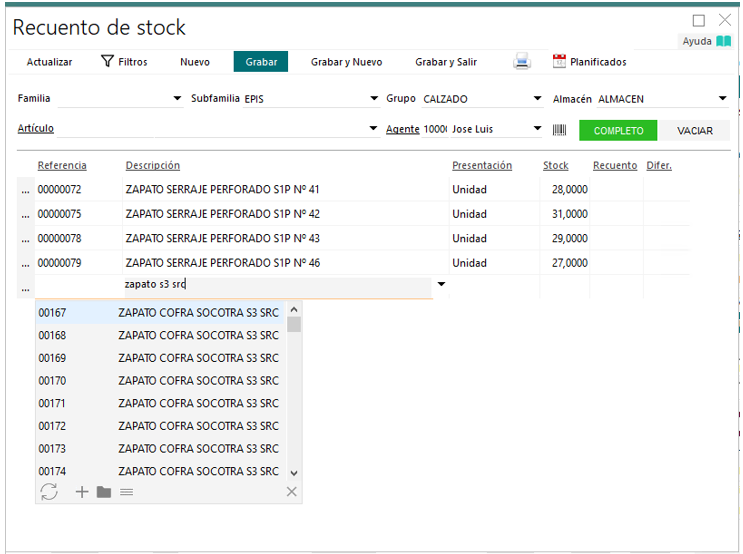743x554 pixels.
Task: Expand the Almacén dropdown
Action: click(x=722, y=99)
